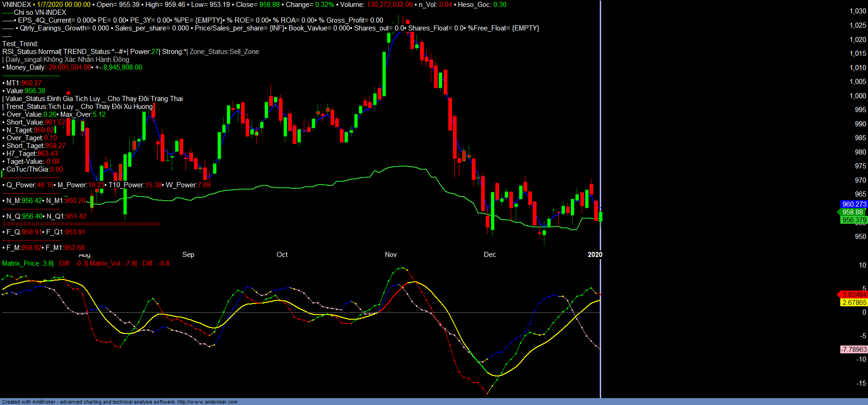
Task: Click the Oct label on the date axis
Action: click(x=282, y=255)
